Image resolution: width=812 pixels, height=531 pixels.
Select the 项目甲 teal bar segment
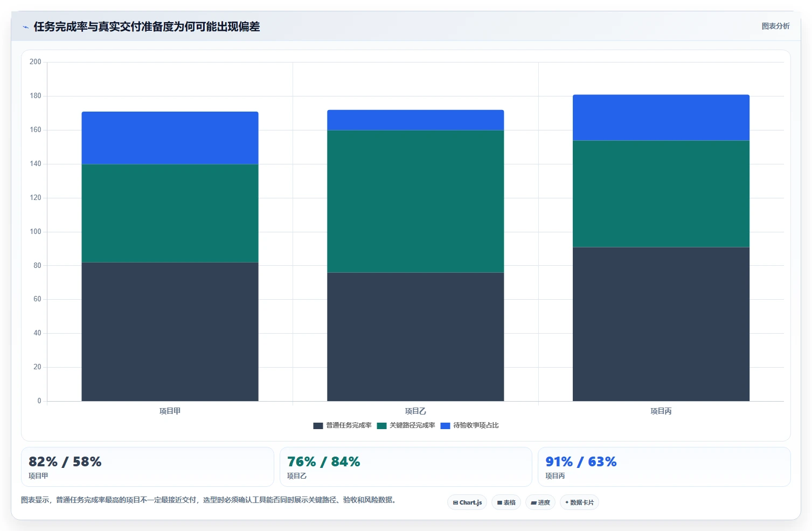(x=170, y=213)
